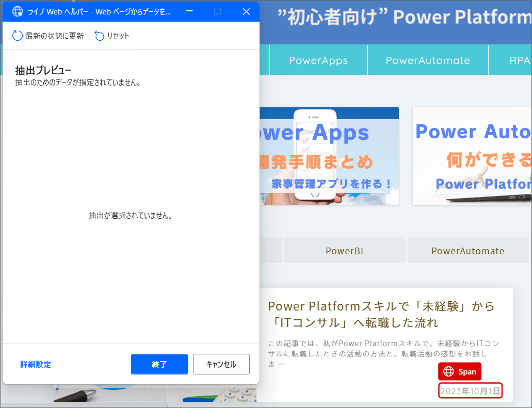Image resolution: width=532 pixels, height=408 pixels.
Task: Click the 終了 finish button
Action: click(x=159, y=364)
